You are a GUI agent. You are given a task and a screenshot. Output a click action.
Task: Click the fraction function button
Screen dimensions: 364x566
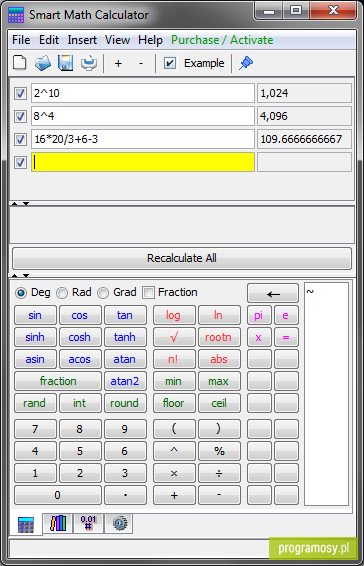click(x=58, y=382)
